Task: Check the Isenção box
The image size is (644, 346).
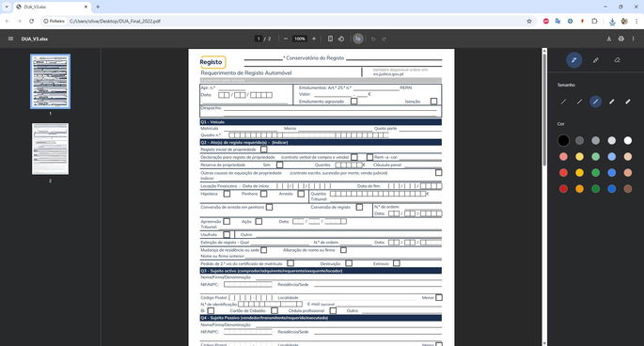Action: [433, 102]
